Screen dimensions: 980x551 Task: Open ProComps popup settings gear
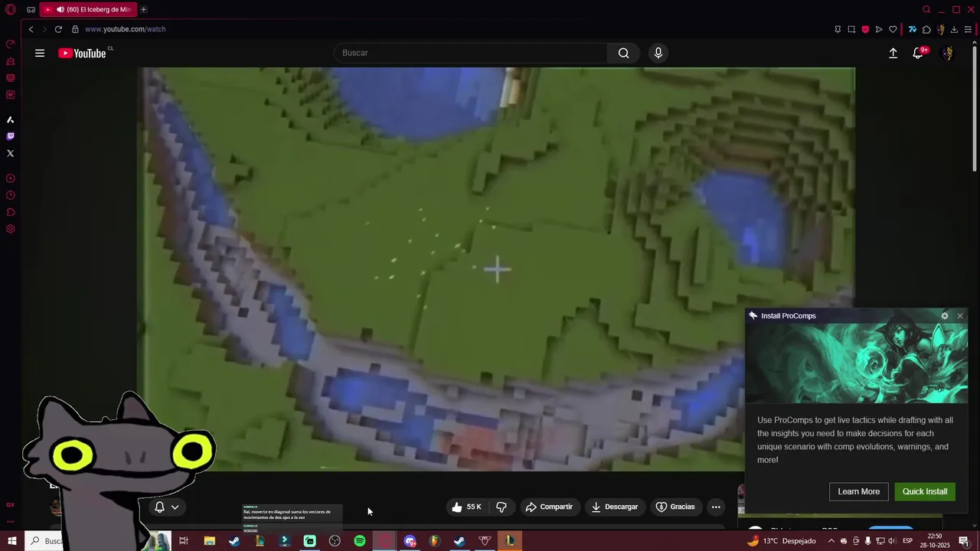(x=945, y=316)
